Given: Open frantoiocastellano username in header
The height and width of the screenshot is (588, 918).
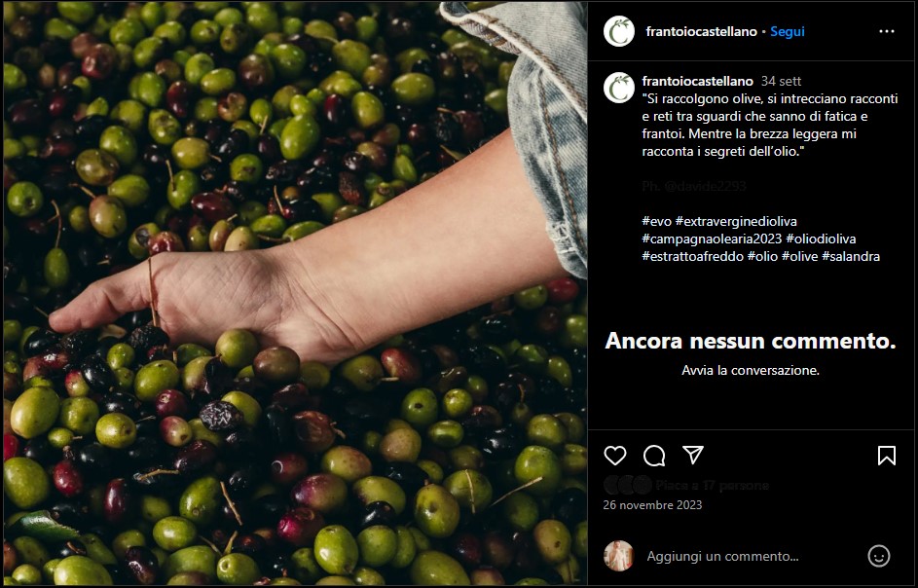Looking at the screenshot, I should click(701, 31).
